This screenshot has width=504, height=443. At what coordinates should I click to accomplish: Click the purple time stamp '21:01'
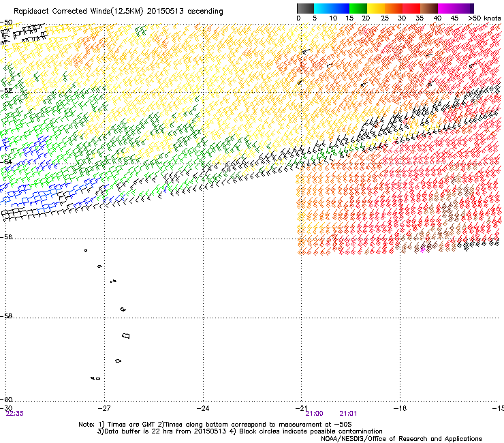pyautogui.click(x=348, y=414)
